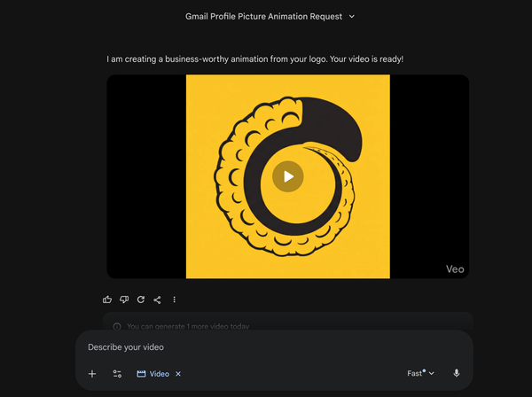Open the three-dot more options menu

(174, 300)
